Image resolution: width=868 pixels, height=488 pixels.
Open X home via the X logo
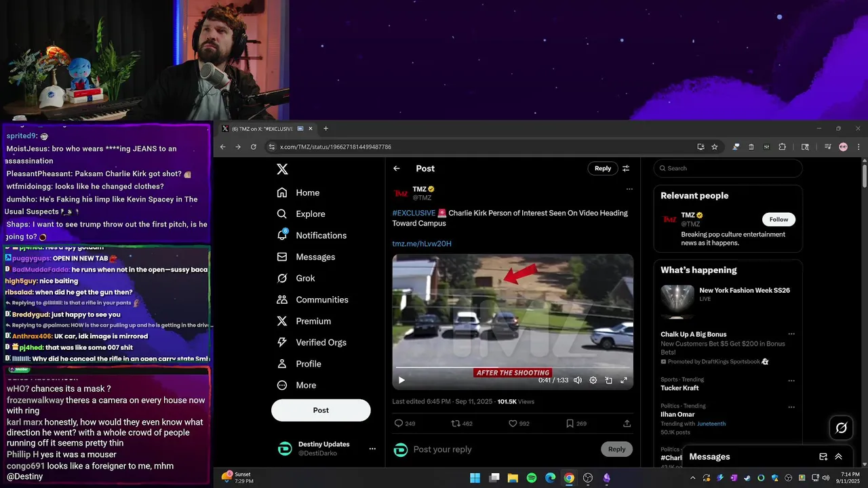click(282, 169)
